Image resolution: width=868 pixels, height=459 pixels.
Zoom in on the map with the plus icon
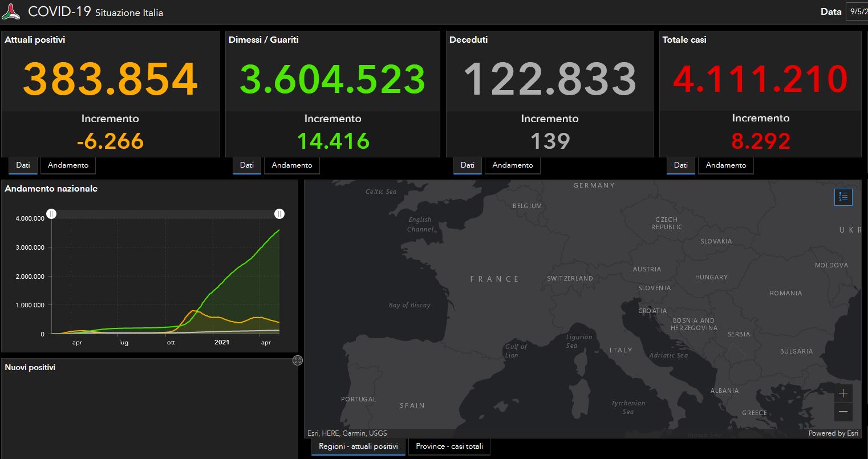pos(843,393)
